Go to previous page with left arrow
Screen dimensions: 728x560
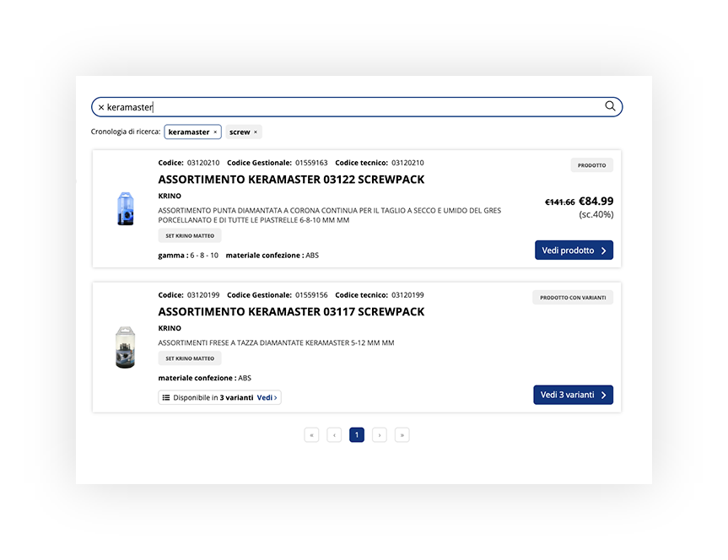coord(334,435)
